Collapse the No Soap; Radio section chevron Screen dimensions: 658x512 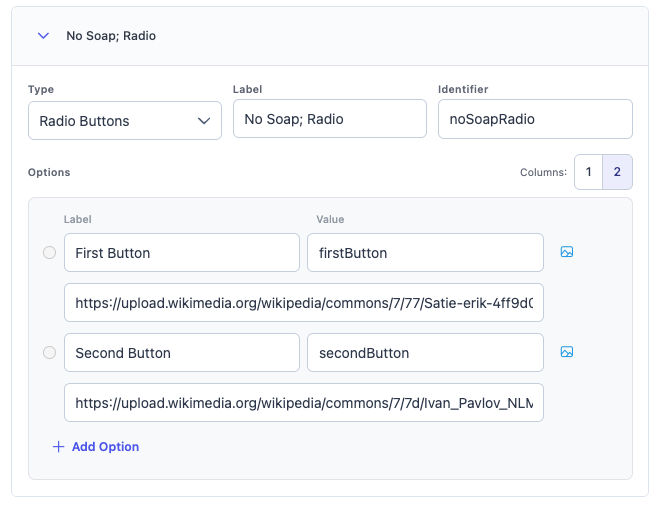[x=43, y=36]
